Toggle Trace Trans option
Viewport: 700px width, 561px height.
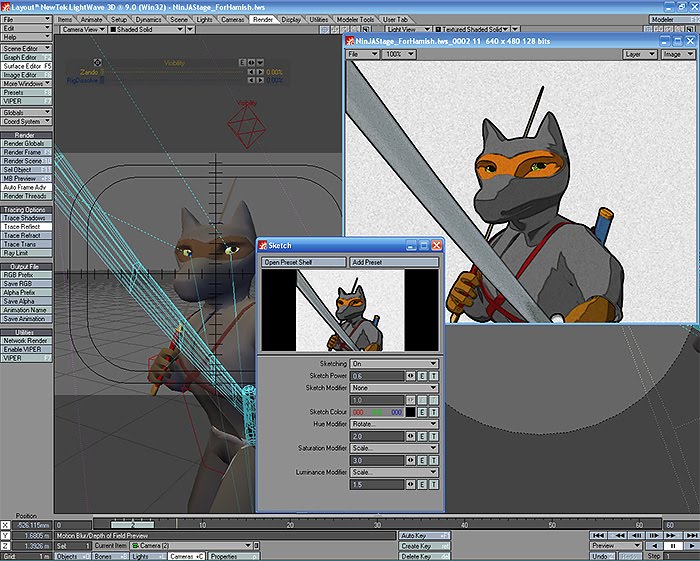(26, 244)
